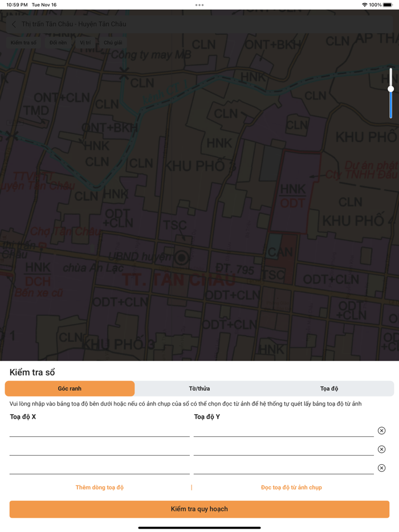399x532 pixels.
Task: Open Kiểm tra sổ on map toolbar
Action: click(23, 42)
